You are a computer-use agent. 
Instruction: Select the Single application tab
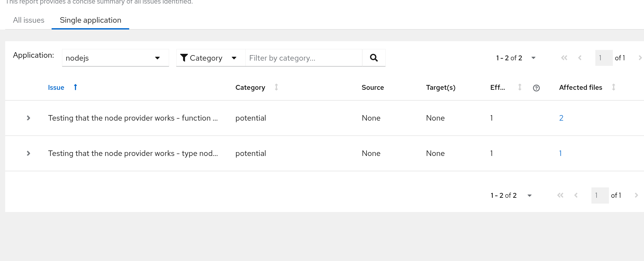(x=90, y=20)
